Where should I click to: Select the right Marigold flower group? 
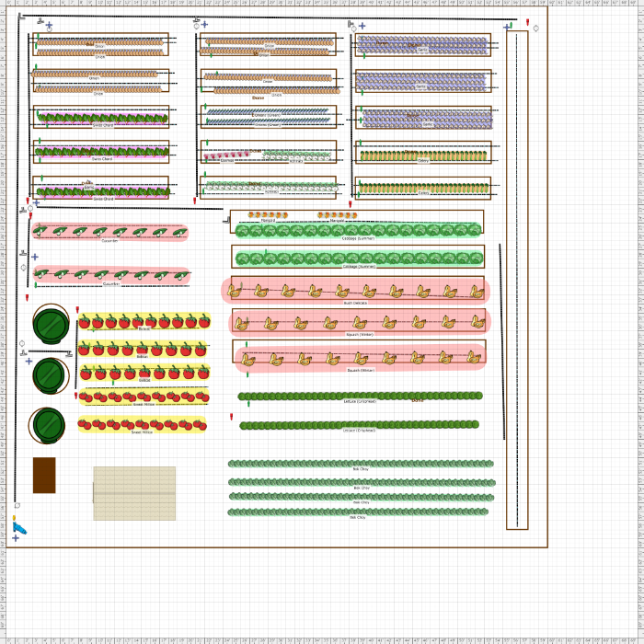(x=338, y=215)
